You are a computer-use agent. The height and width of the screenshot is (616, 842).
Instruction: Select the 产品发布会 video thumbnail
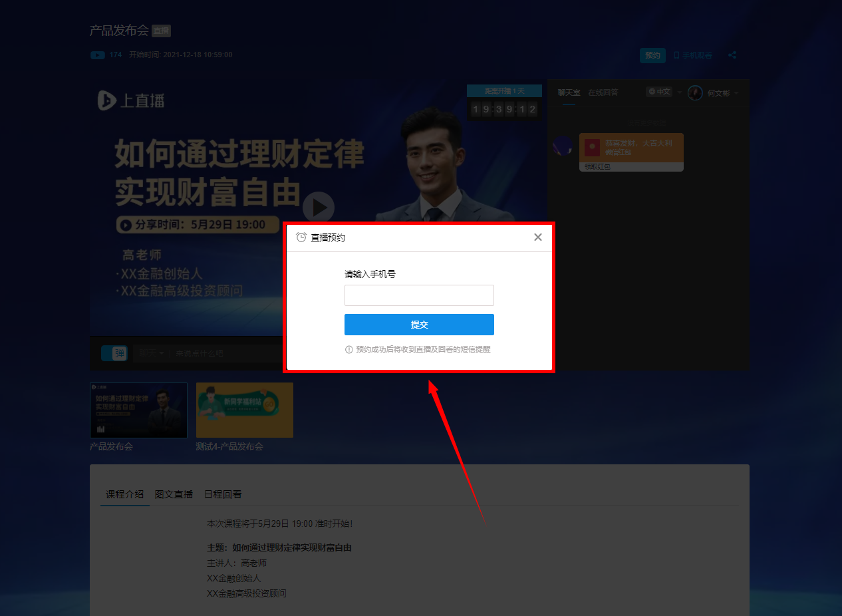[138, 410]
